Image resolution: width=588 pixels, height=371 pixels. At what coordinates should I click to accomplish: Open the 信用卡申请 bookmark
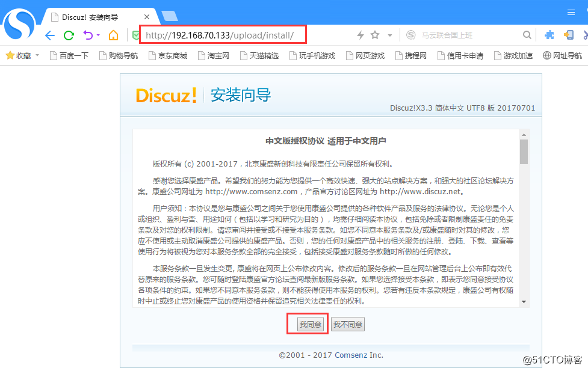pyautogui.click(x=460, y=56)
